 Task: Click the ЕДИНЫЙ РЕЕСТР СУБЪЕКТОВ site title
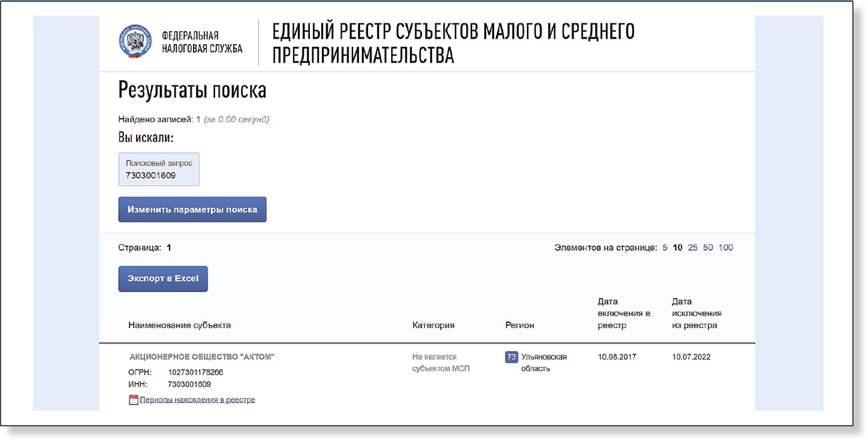(x=453, y=43)
